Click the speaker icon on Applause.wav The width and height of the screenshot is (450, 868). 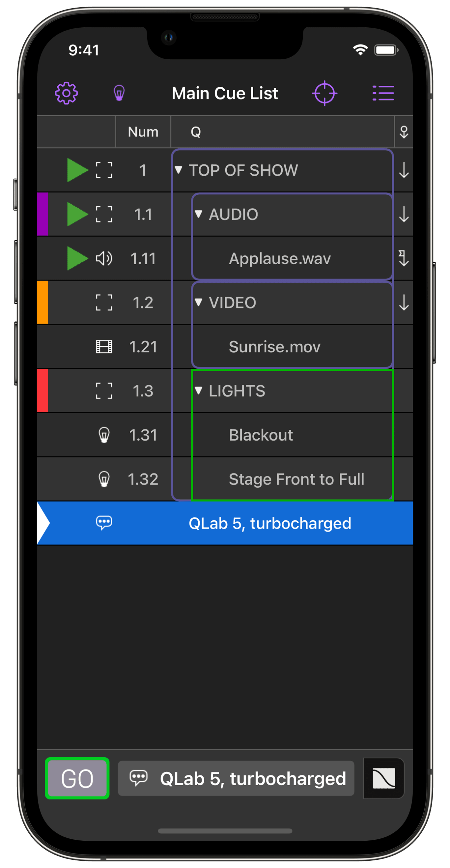click(103, 259)
